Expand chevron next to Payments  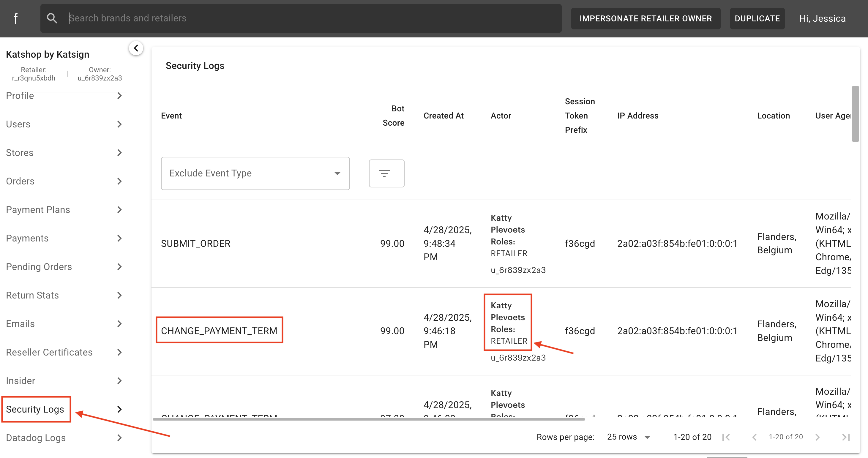[x=119, y=238]
